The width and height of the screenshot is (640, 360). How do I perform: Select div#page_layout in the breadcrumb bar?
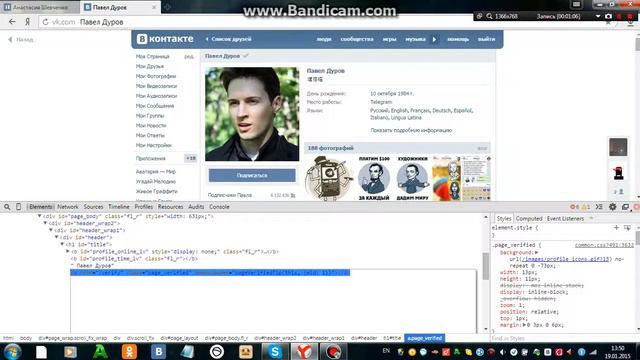coord(179,338)
